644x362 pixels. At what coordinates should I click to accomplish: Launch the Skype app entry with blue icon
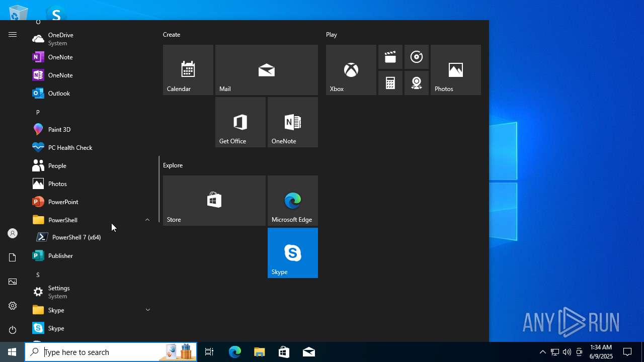[92, 328]
